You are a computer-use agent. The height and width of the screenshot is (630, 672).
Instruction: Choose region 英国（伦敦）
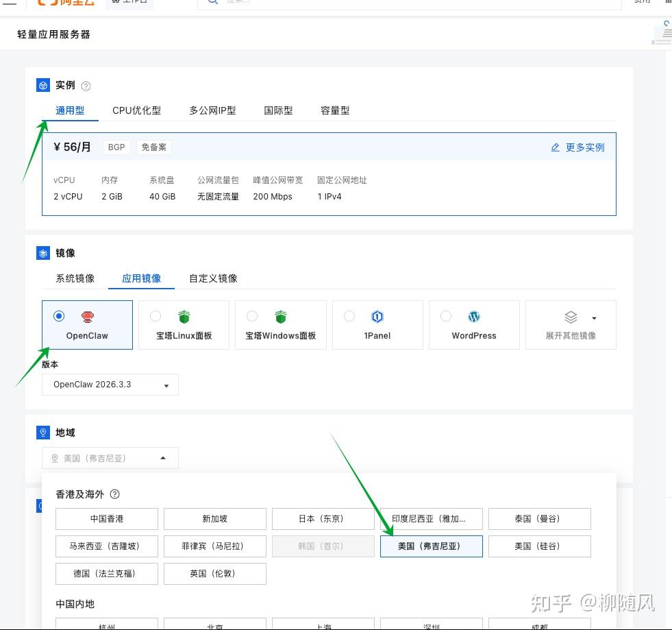pyautogui.click(x=214, y=574)
